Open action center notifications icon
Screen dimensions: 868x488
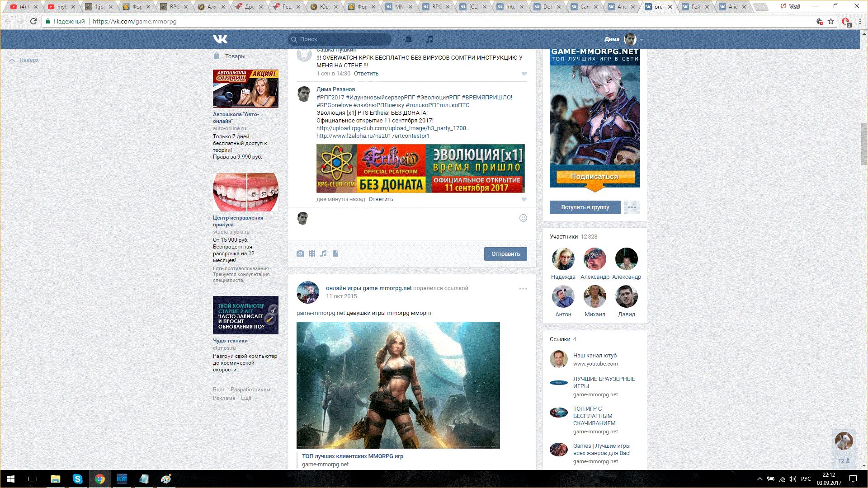(x=853, y=479)
